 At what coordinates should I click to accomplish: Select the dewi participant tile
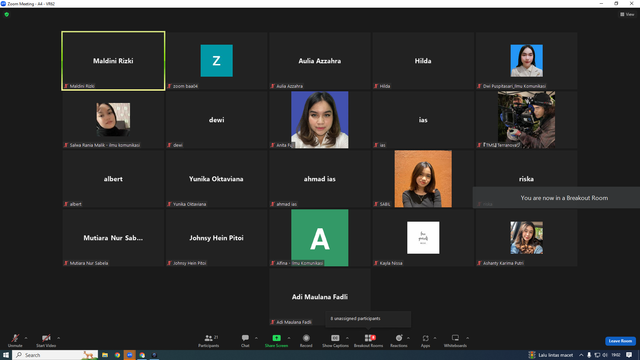[x=216, y=120]
